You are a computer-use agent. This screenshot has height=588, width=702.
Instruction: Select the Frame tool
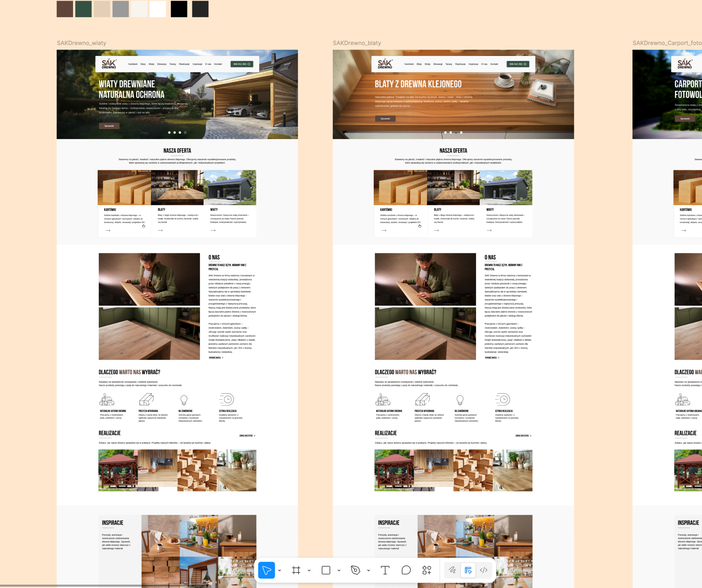point(296,570)
